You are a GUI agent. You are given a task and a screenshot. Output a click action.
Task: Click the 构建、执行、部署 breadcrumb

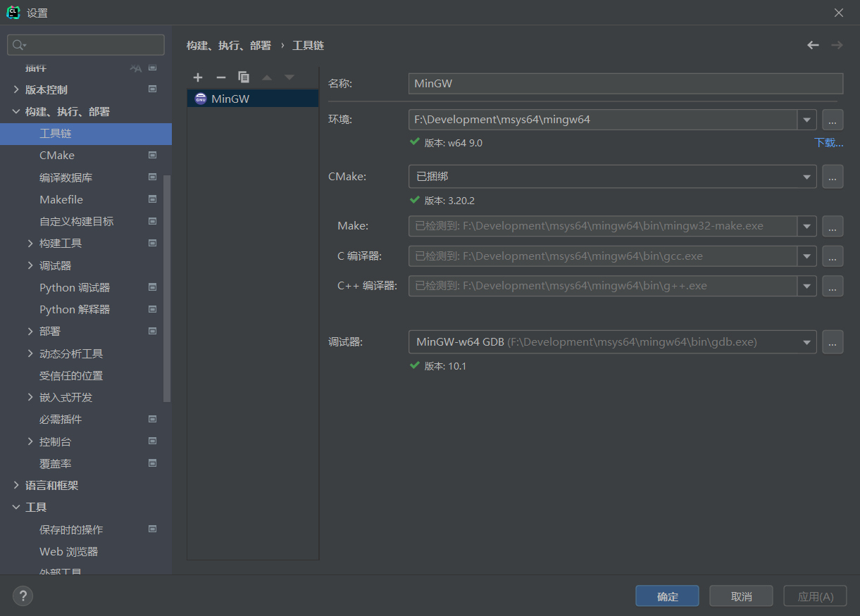229,45
